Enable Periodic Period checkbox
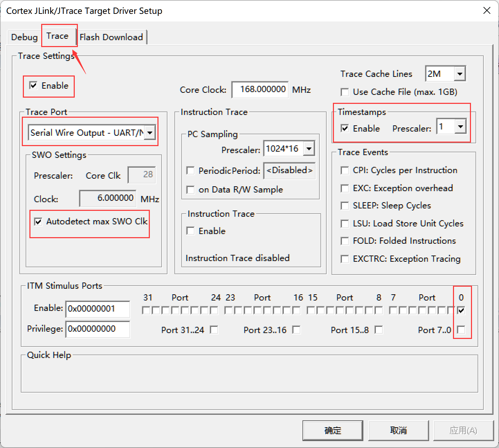Screen dimensions: 499x448 coord(190,171)
